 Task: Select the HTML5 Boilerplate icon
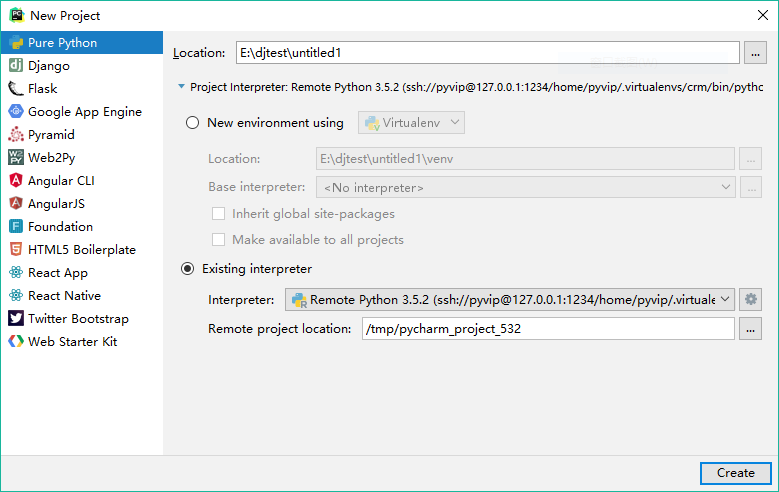pos(16,249)
